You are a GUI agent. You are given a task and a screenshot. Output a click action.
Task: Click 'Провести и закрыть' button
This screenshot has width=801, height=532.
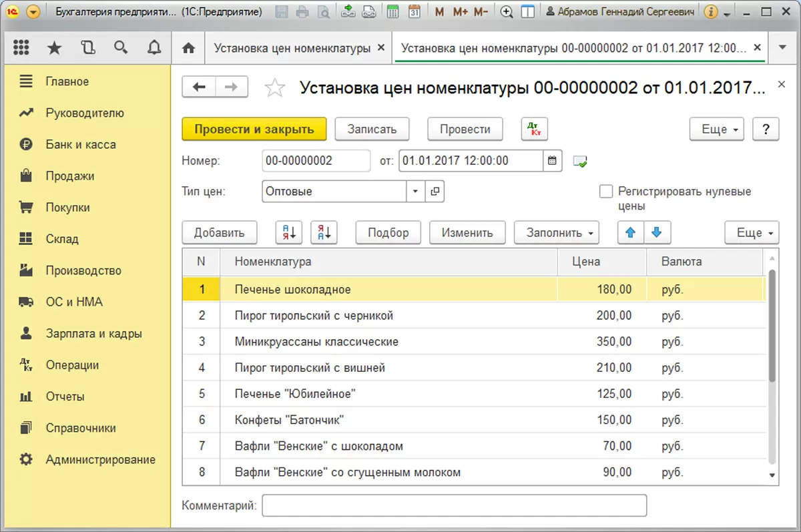pos(254,129)
